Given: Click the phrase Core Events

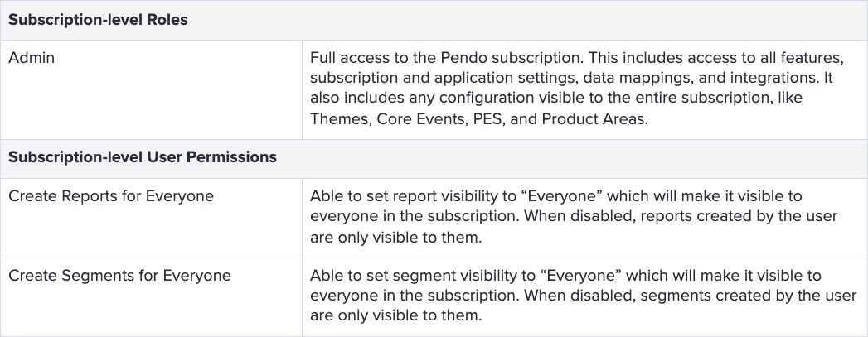Looking at the screenshot, I should pos(422,119).
